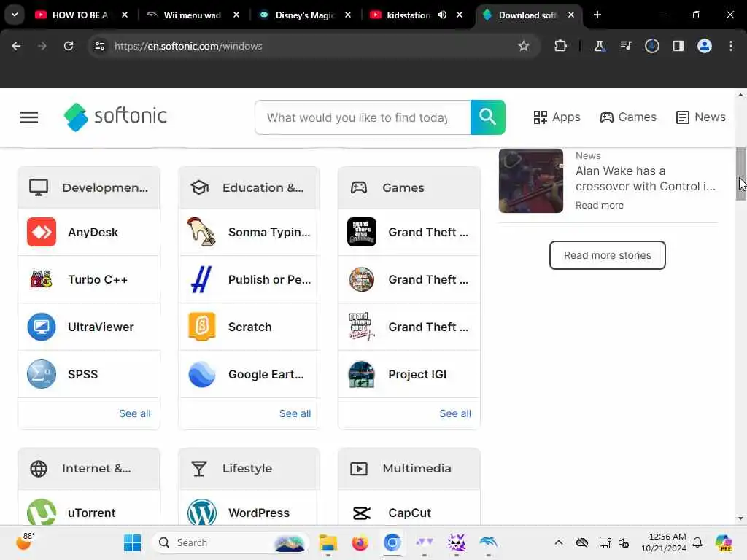Open the Multimedia category header
The width and height of the screenshot is (747, 560).
pos(409,469)
